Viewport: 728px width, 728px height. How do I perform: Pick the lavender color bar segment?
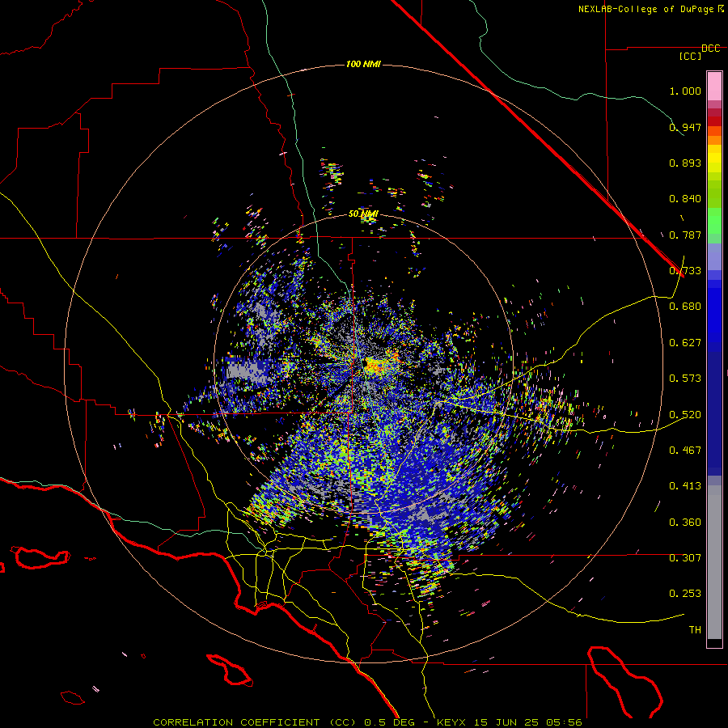(x=714, y=256)
